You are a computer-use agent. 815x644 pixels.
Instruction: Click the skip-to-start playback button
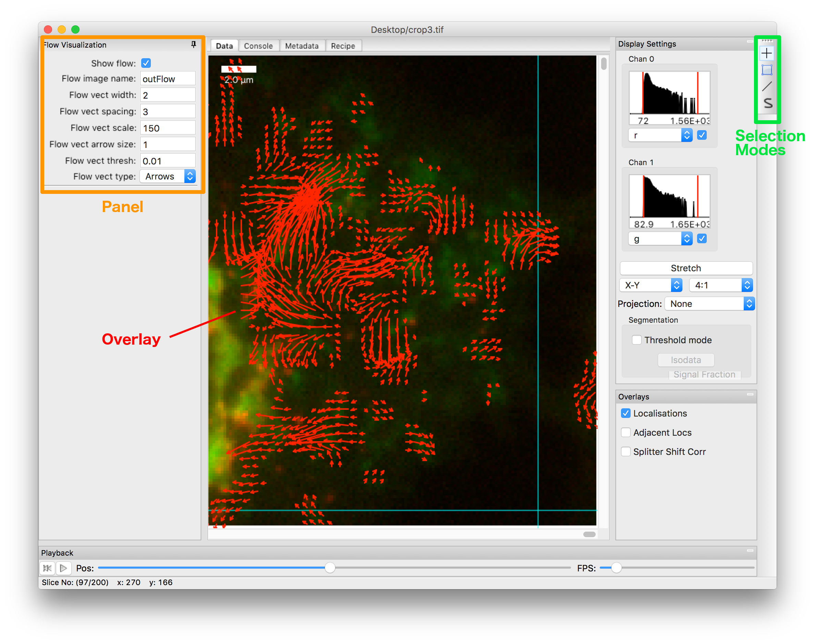point(48,568)
